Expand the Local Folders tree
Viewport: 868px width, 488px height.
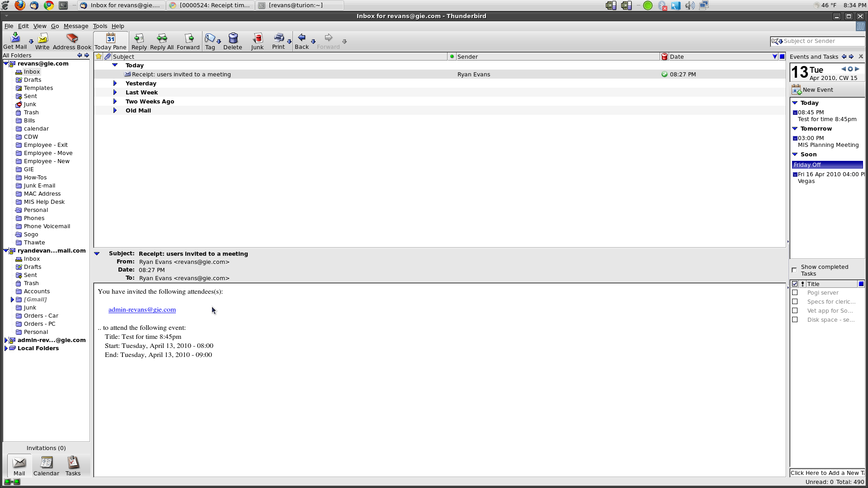point(6,348)
